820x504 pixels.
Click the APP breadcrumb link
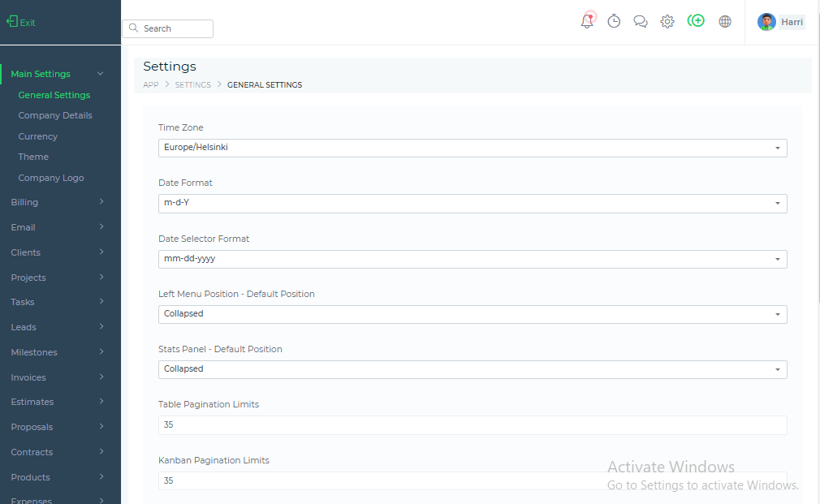tap(151, 85)
